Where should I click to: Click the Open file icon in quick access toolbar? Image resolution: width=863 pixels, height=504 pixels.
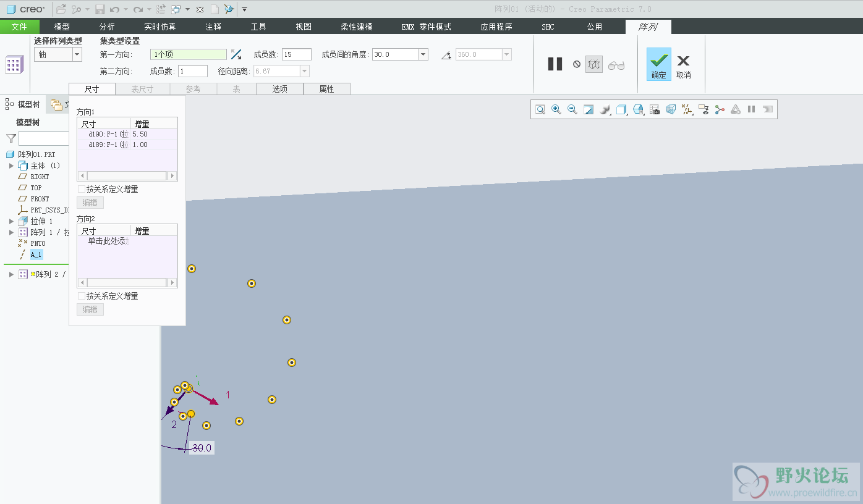[x=61, y=9]
